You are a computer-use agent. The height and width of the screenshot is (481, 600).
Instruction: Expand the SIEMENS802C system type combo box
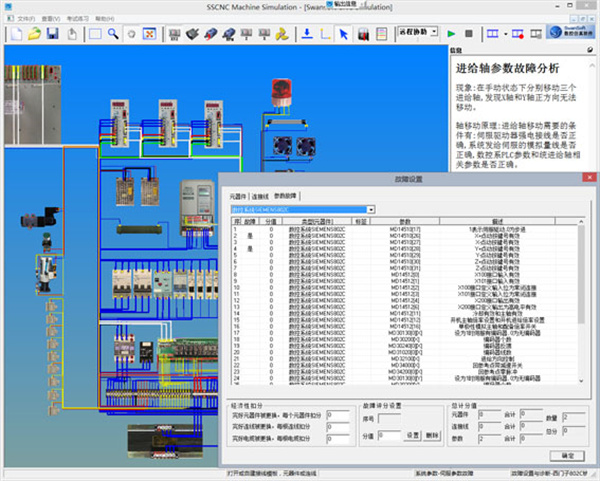point(372,210)
